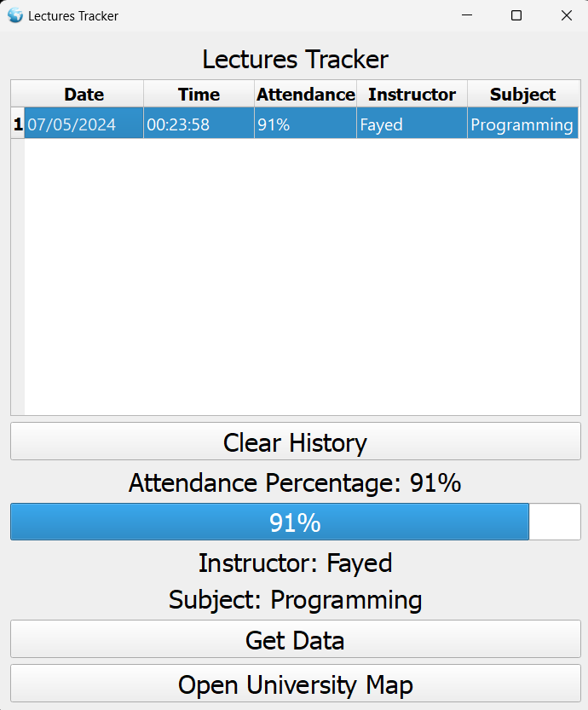Close the Lectures Tracker window
The image size is (588, 710).
[x=567, y=15]
